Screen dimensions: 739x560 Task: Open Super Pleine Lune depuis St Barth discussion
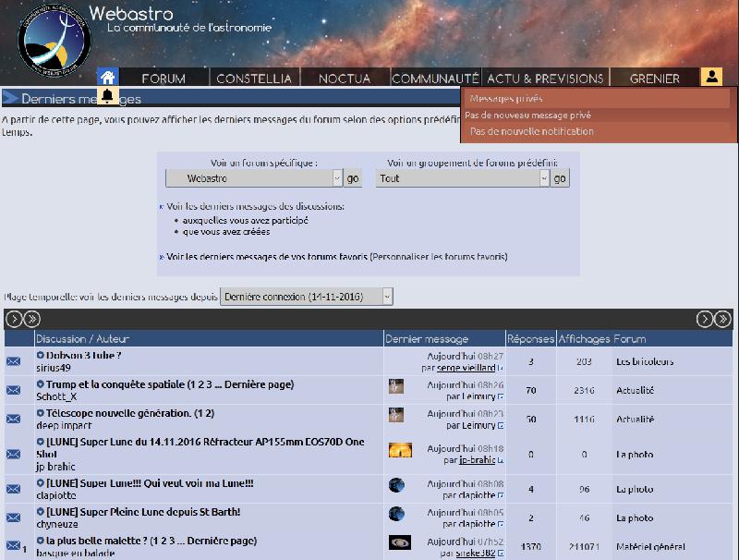click(x=143, y=512)
